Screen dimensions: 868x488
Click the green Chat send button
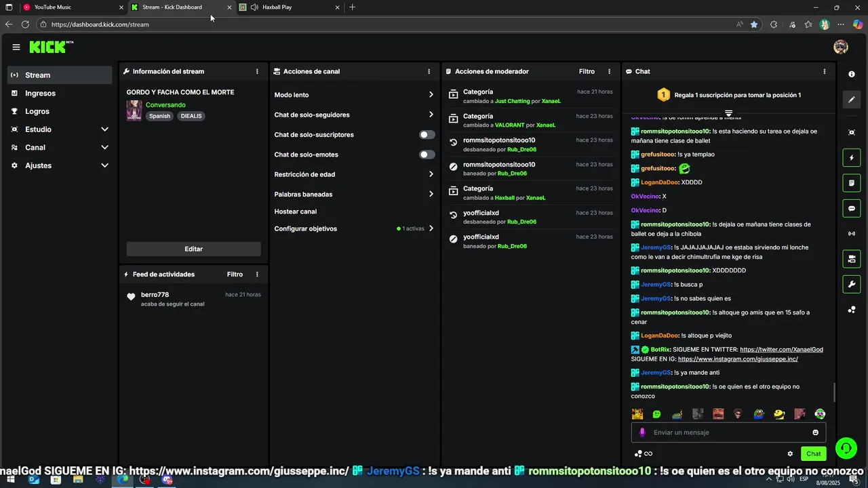click(814, 454)
